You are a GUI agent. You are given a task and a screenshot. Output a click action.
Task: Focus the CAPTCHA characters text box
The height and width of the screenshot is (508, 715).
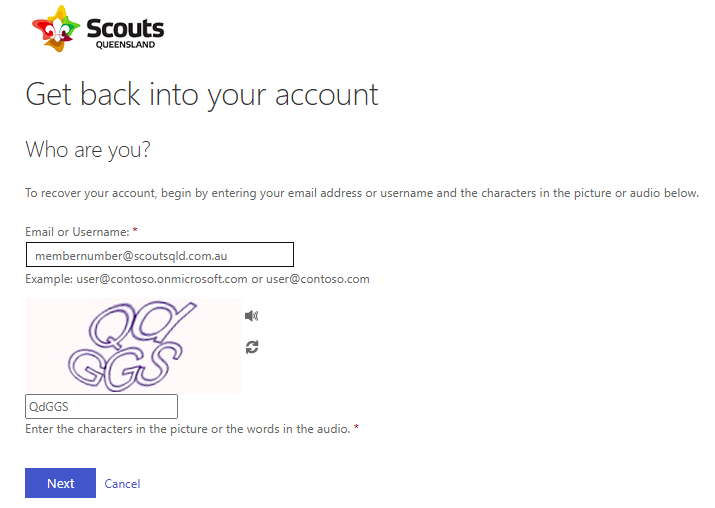(101, 406)
